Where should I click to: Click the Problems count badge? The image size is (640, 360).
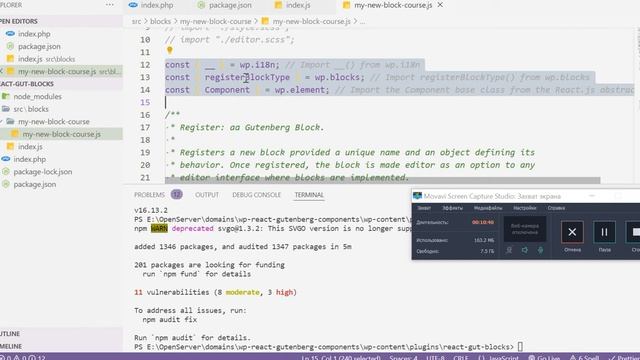[176, 195]
